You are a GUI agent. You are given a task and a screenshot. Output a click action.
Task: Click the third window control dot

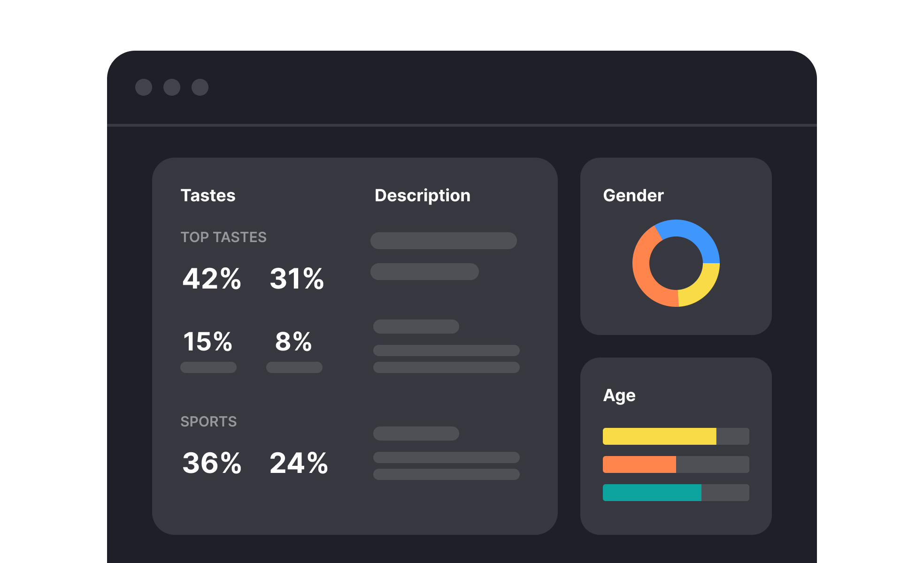pyautogui.click(x=200, y=87)
